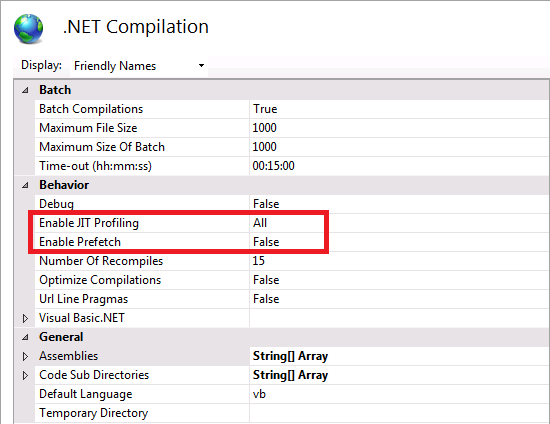The image size is (550, 424).
Task: Expand the Code Sub Directories node
Action: (x=25, y=375)
